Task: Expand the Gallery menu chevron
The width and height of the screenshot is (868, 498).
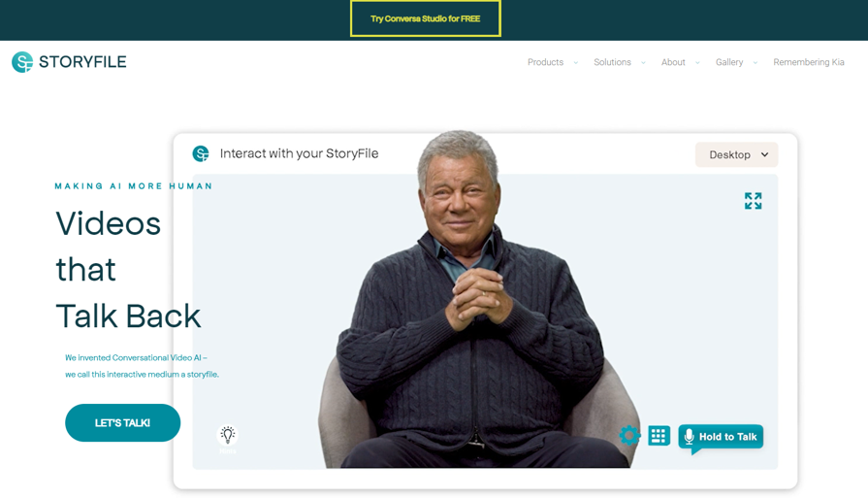Action: [755, 62]
